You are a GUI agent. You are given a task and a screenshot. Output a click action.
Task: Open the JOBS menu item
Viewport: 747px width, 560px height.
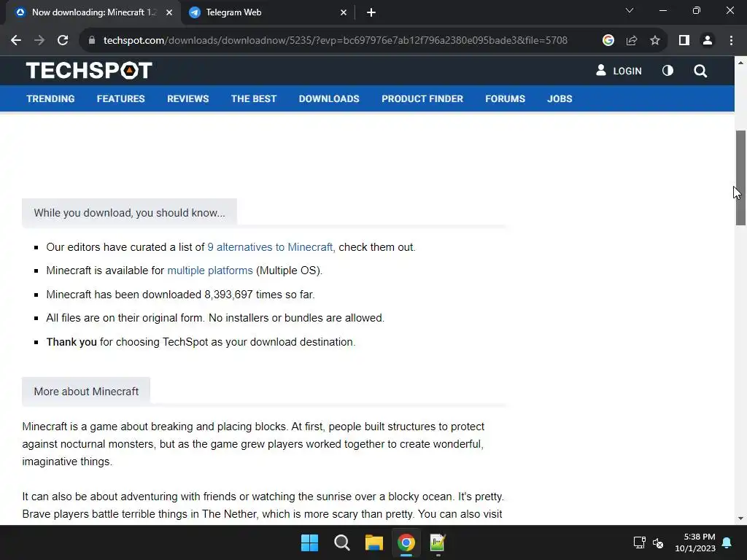pyautogui.click(x=560, y=98)
